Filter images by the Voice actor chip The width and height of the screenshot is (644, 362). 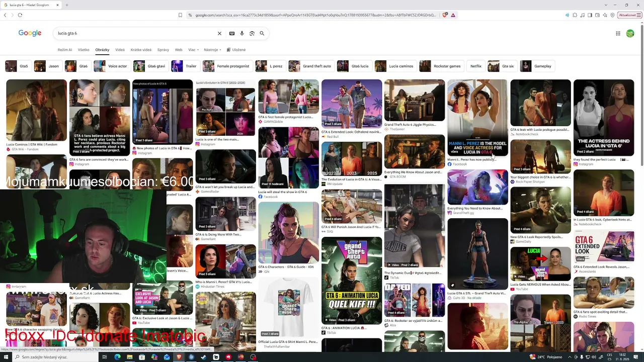[x=112, y=66]
